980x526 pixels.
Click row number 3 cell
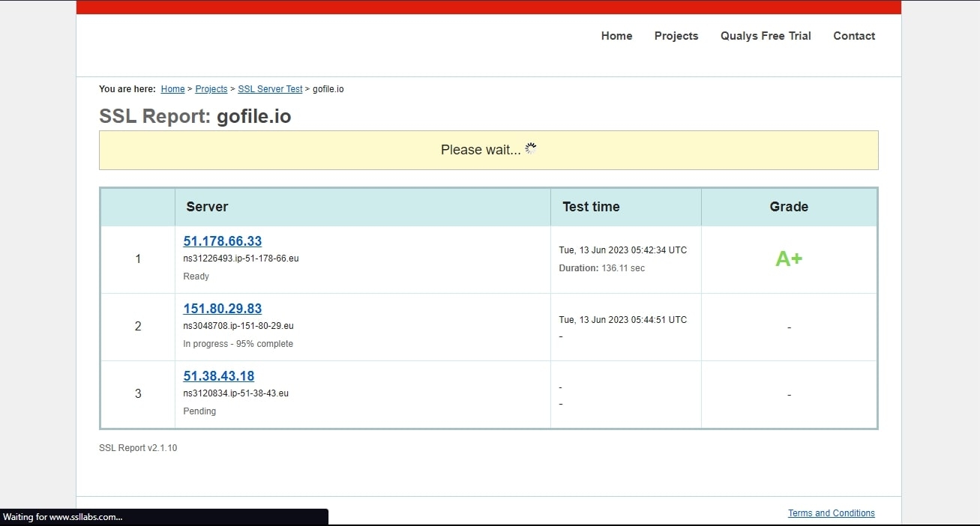(138, 394)
